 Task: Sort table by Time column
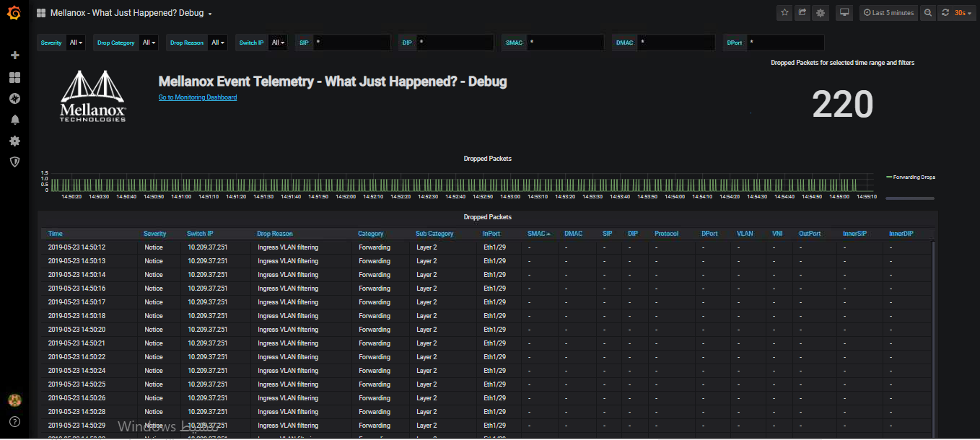point(55,234)
